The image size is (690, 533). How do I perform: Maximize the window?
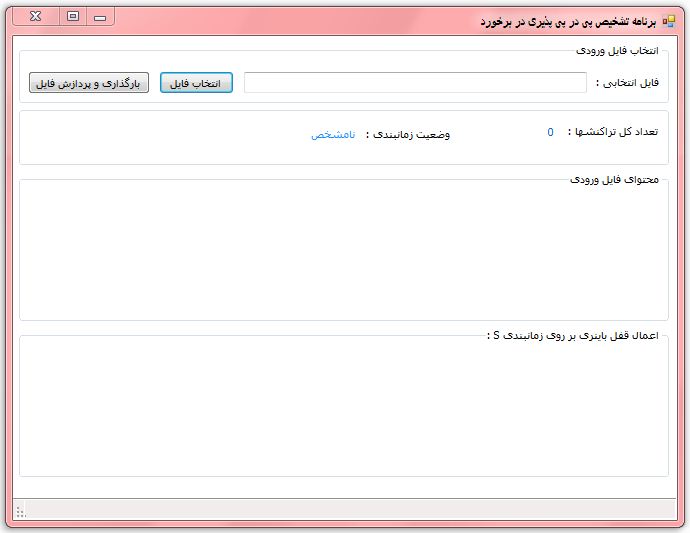tap(73, 17)
